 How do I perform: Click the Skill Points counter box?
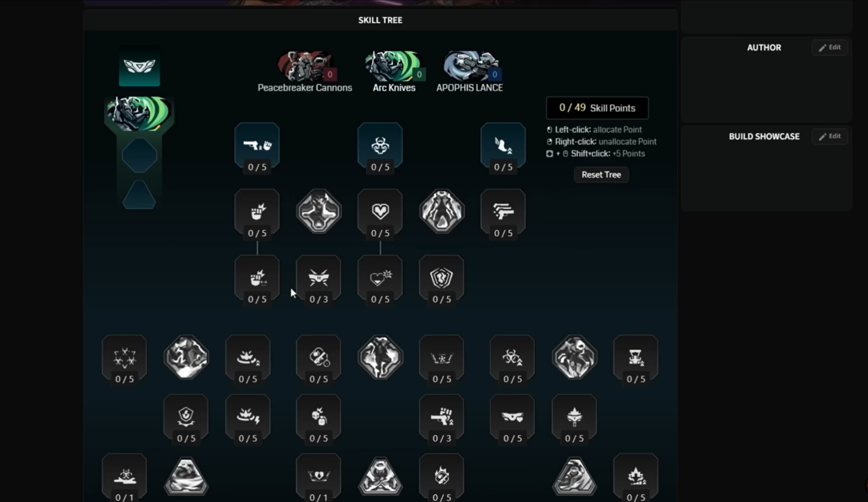tap(597, 108)
